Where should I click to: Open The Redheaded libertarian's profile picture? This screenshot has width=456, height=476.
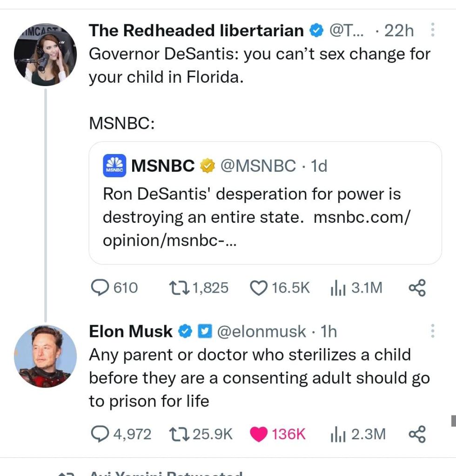tap(45, 56)
